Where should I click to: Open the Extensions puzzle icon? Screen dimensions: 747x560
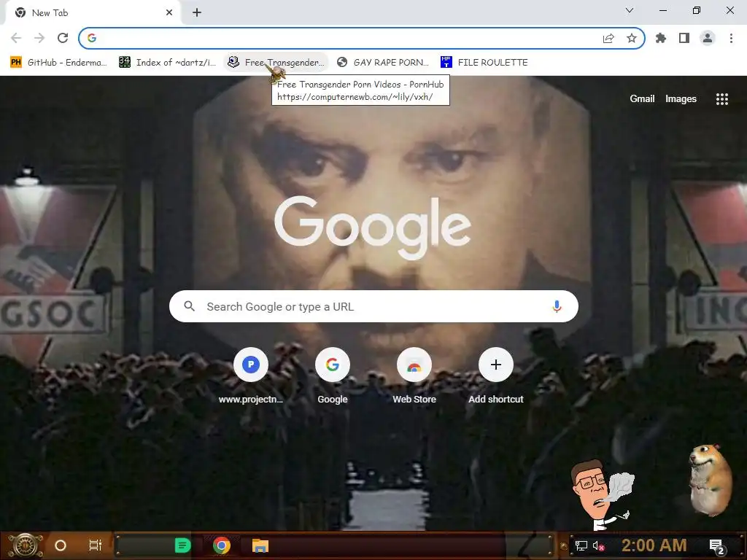point(661,38)
